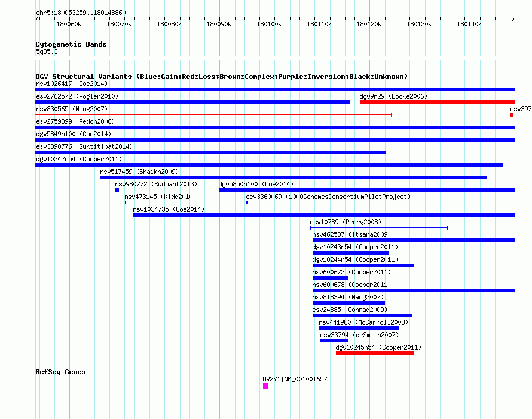Click the left arrow of the ruler
The height and width of the screenshot is (419, 532).
tap(37, 19)
